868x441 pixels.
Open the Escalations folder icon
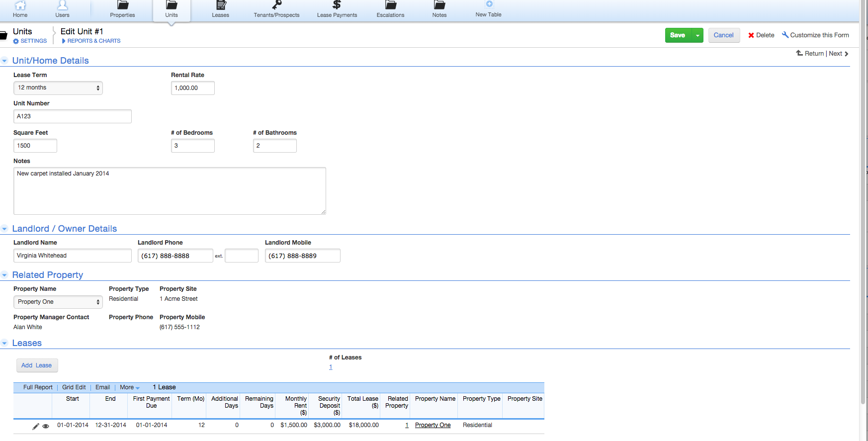391,5
